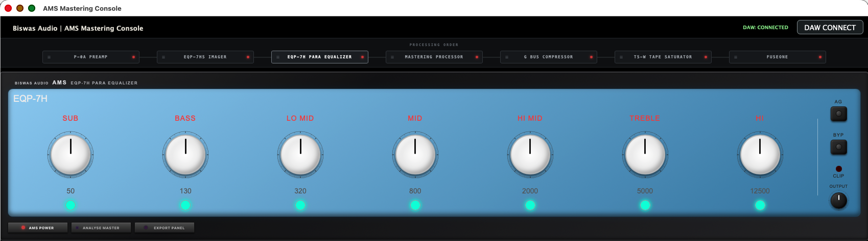The image size is (868, 241).
Task: Close the AMS Mastering Console window
Action: pyautogui.click(x=8, y=8)
